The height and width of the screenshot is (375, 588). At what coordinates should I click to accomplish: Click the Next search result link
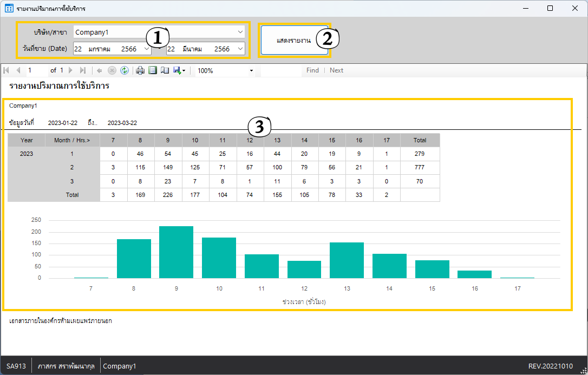336,70
